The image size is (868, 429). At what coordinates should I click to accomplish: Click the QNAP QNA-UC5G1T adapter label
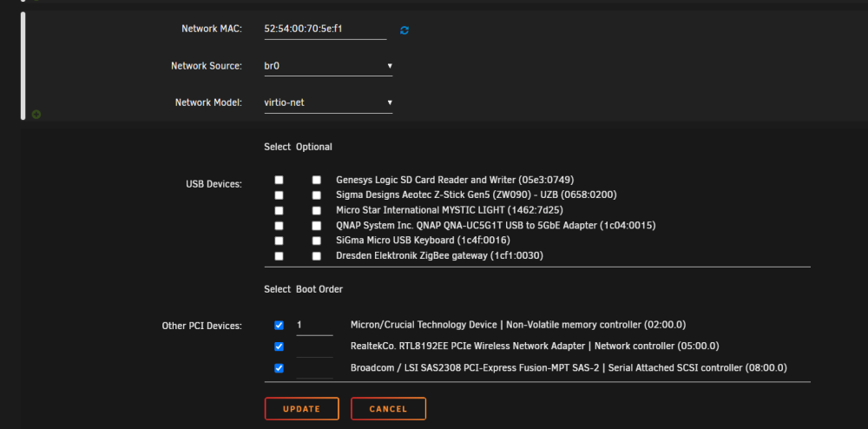[496, 226]
